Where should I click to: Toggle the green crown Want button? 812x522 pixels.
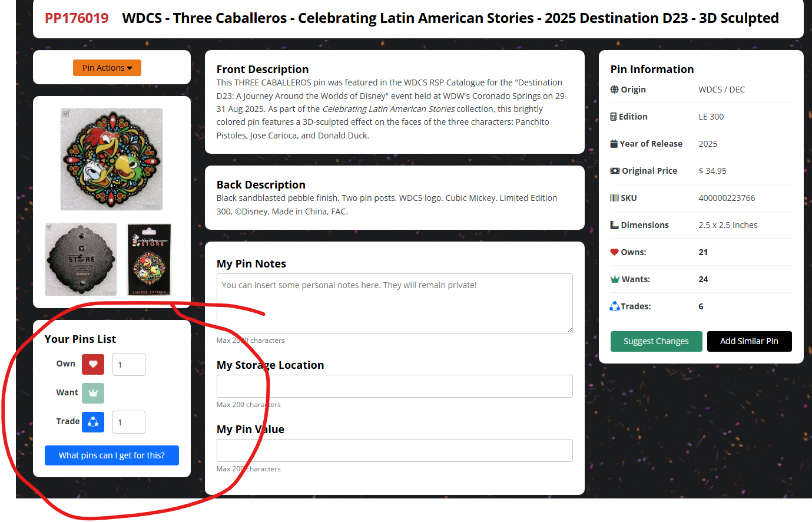pyautogui.click(x=93, y=393)
